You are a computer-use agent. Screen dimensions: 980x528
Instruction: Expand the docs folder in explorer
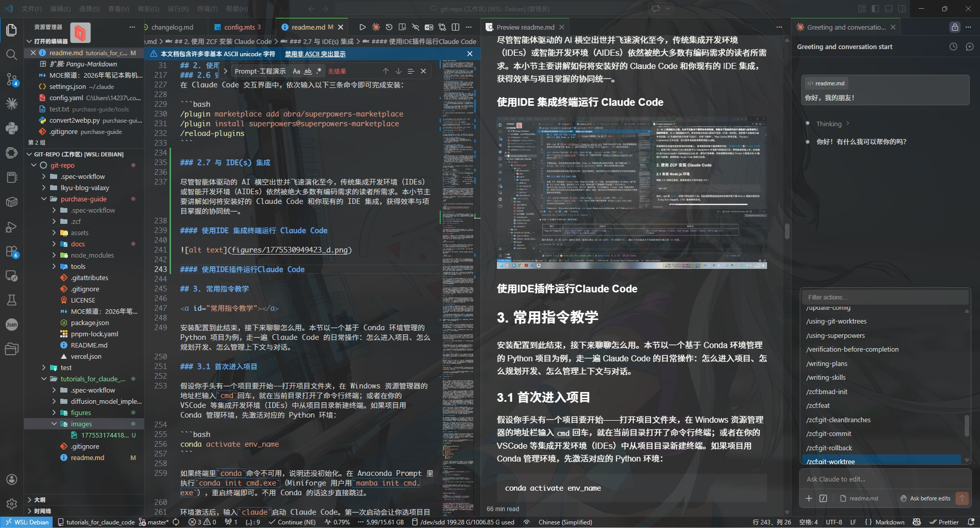78,244
